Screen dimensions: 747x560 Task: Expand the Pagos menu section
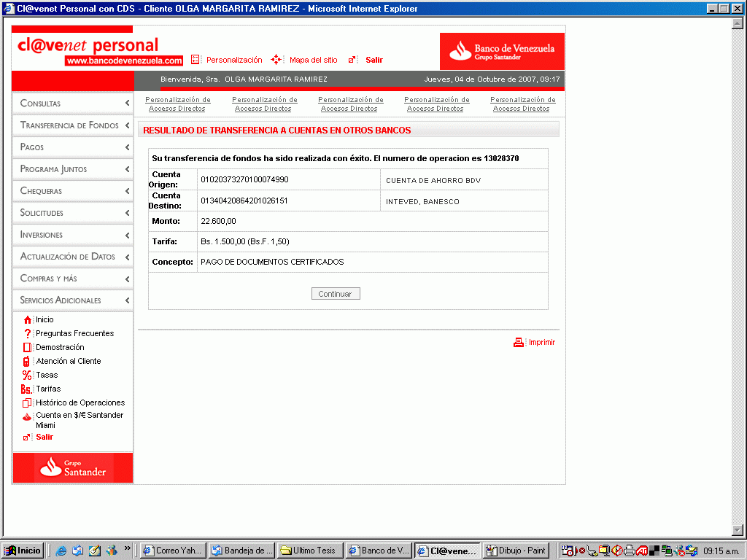click(x=73, y=147)
